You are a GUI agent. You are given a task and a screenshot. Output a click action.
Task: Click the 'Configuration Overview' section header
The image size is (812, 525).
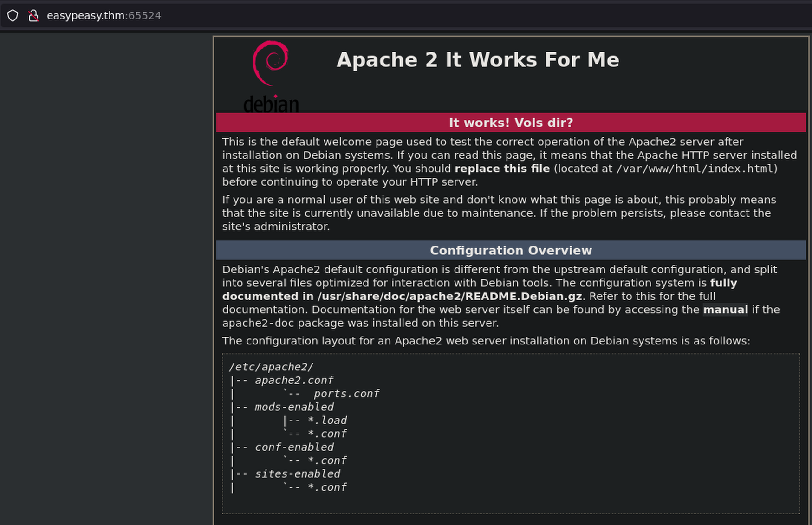click(511, 251)
